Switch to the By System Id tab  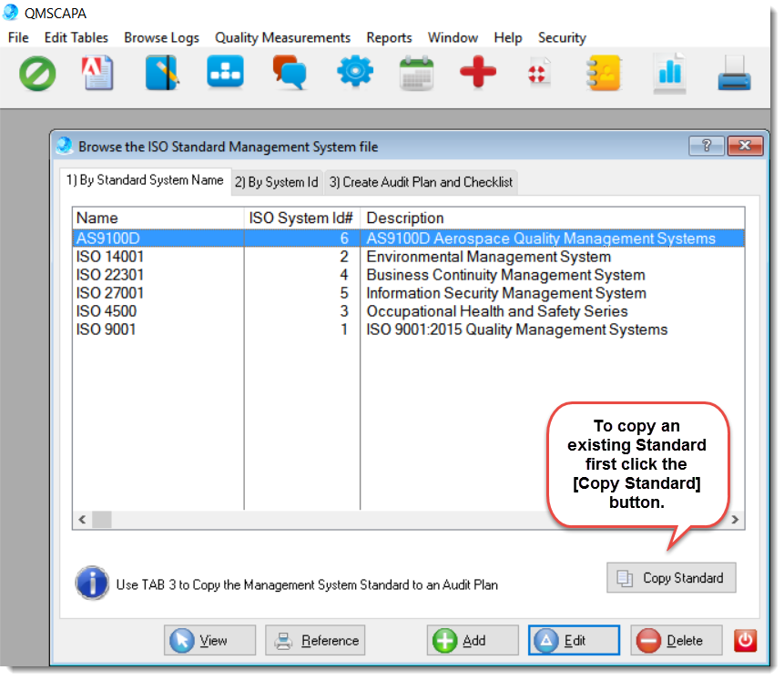tap(276, 182)
